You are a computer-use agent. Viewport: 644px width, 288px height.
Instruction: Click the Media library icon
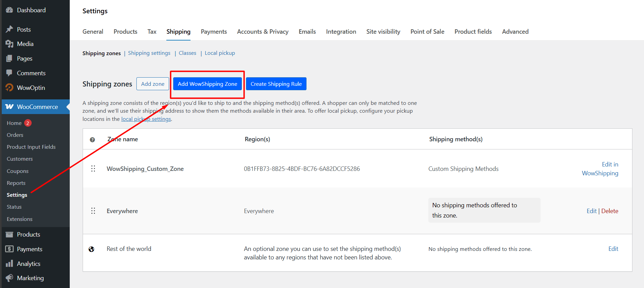9,44
